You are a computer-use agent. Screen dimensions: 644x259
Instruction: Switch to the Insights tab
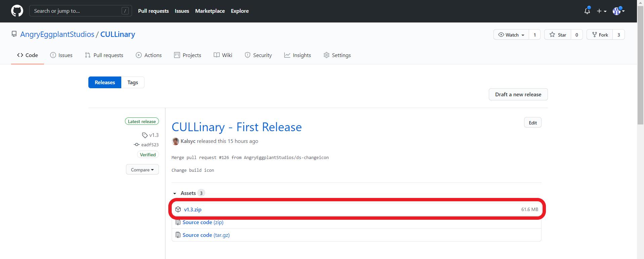[x=298, y=55]
